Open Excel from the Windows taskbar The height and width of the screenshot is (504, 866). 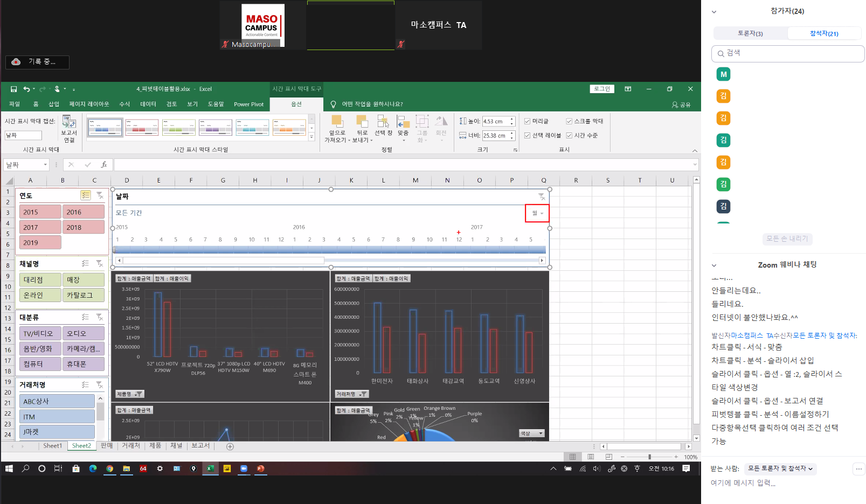(210, 468)
